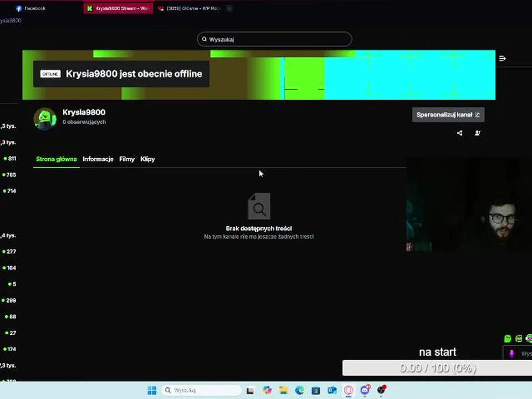Screen dimensions: 532x399
Task: Click the small button after the last tab
Action: 229,8
